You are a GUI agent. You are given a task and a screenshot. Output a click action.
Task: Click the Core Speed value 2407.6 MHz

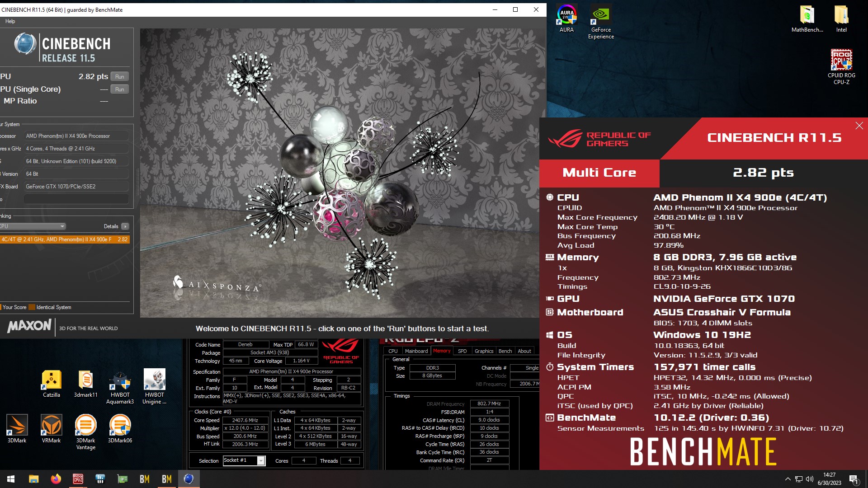pos(245,420)
